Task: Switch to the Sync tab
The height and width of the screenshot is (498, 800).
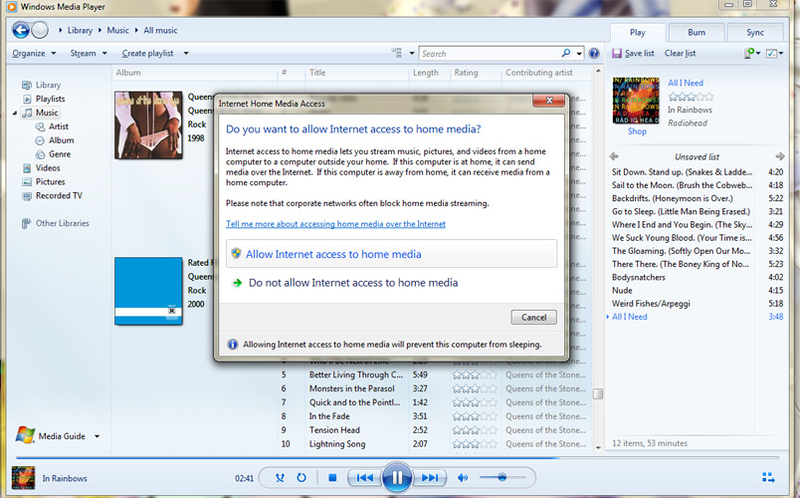Action: click(755, 33)
